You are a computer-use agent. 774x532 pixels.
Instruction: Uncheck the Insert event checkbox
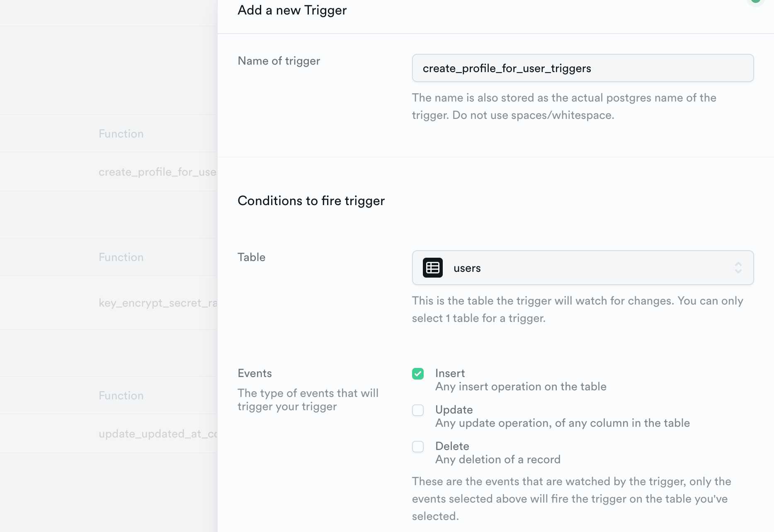pyautogui.click(x=418, y=374)
